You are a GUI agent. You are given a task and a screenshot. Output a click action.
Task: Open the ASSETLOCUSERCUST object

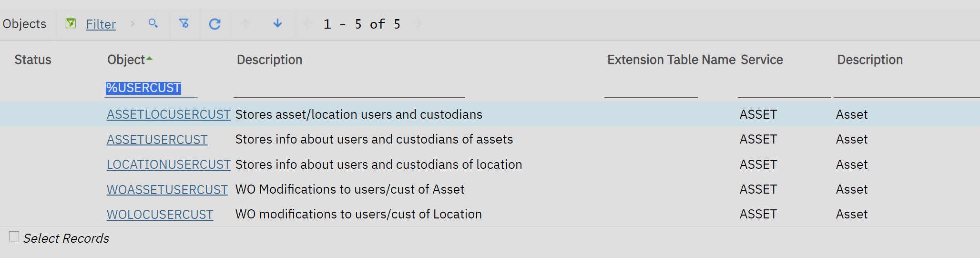[168, 114]
